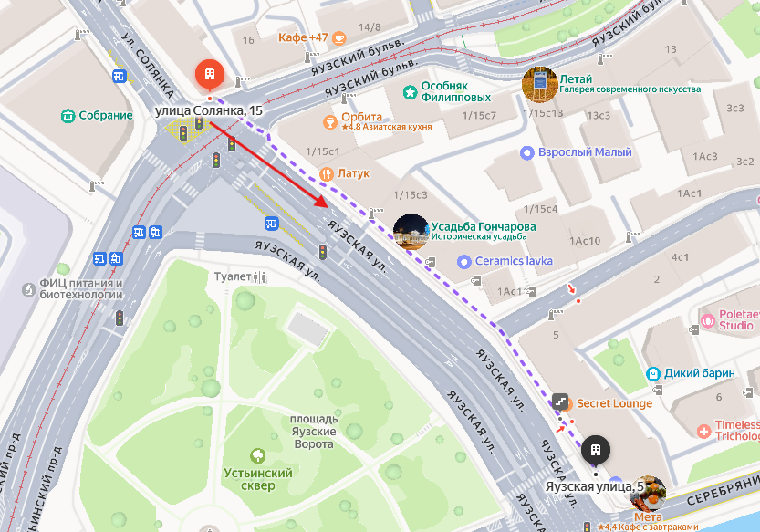Select the stairs icon near Secret Lounge
This screenshot has width=760, height=532.
click(560, 402)
